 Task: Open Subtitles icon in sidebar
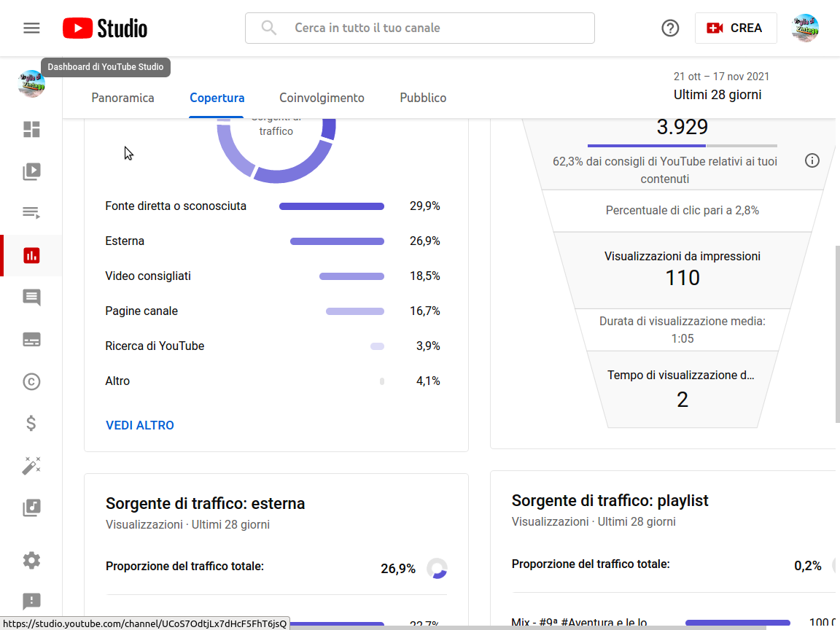[x=31, y=340]
